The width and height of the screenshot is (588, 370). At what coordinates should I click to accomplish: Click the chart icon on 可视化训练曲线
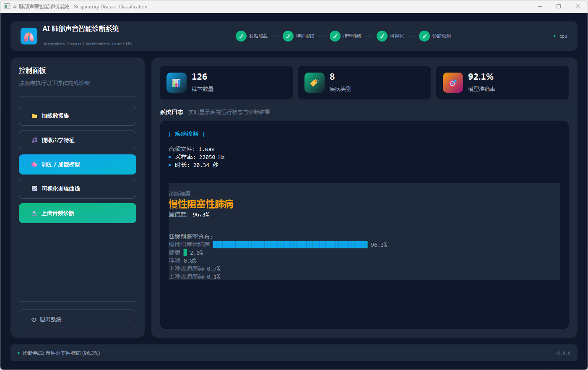34,189
